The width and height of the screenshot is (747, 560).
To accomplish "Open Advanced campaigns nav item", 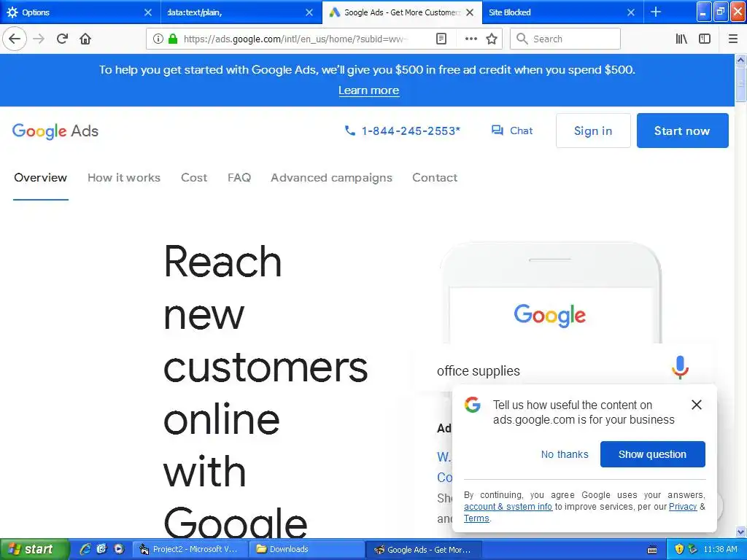I will click(x=332, y=178).
